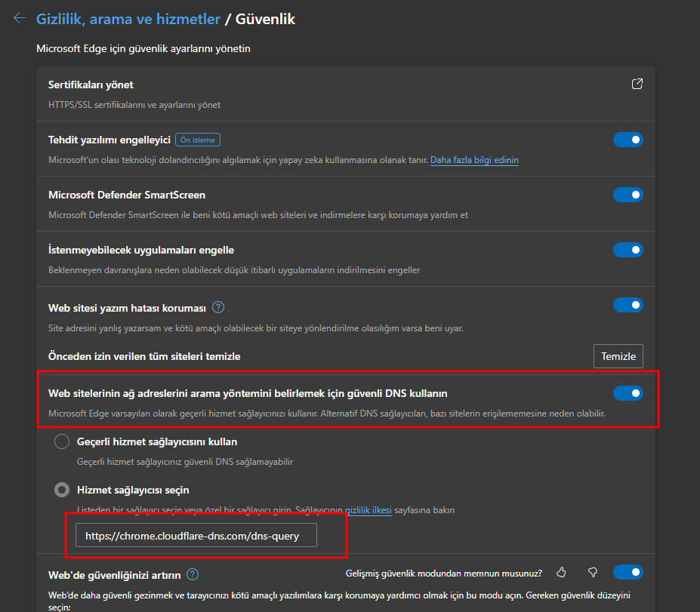
Task: Toggle the güvenli DNS kullanın switch
Action: pyautogui.click(x=628, y=393)
